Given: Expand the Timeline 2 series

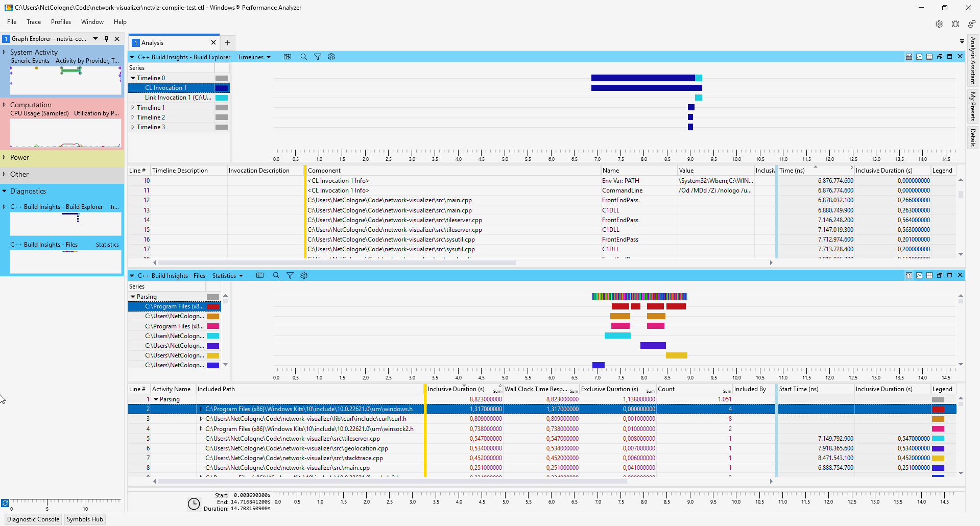Looking at the screenshot, I should (133, 117).
